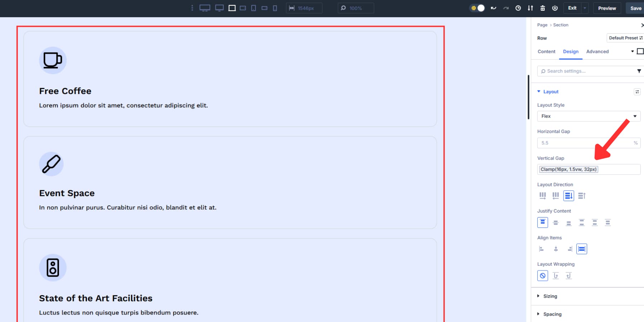Switch to the Content tab

click(546, 52)
